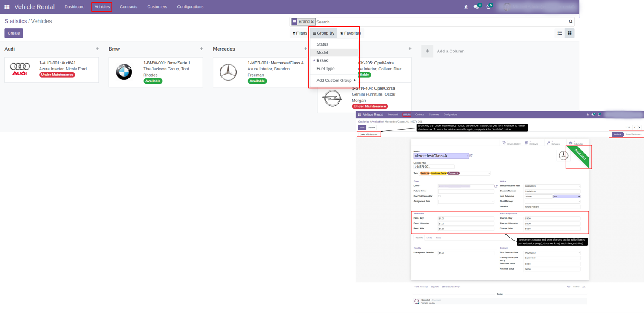The image size is (644, 313).
Task: Select the checked Brand group option
Action: (x=322, y=61)
